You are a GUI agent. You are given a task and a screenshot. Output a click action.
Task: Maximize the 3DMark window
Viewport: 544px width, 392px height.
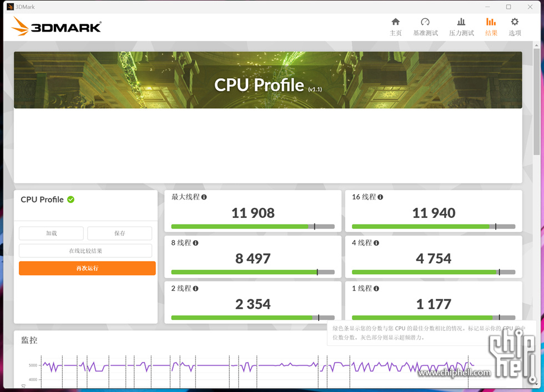[x=508, y=7]
